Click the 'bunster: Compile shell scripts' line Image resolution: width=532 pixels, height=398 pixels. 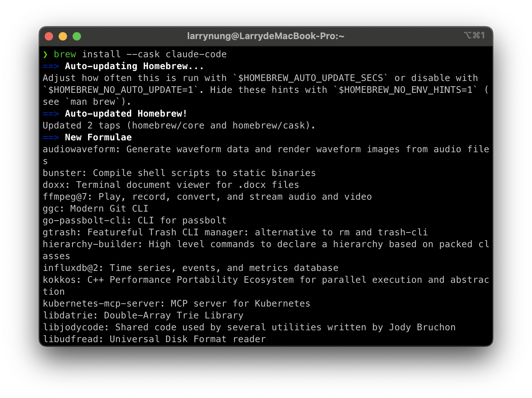point(179,173)
